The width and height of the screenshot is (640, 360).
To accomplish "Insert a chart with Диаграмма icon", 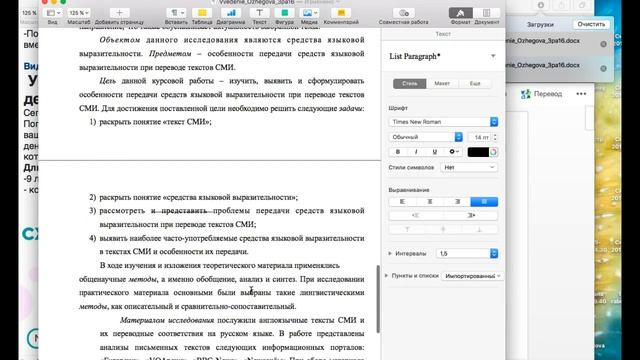I will [231, 13].
